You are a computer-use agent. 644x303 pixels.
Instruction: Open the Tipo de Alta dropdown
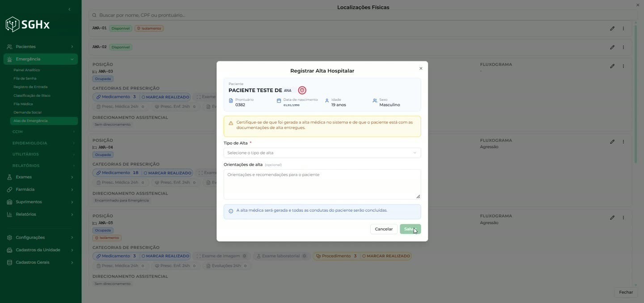pos(322,153)
